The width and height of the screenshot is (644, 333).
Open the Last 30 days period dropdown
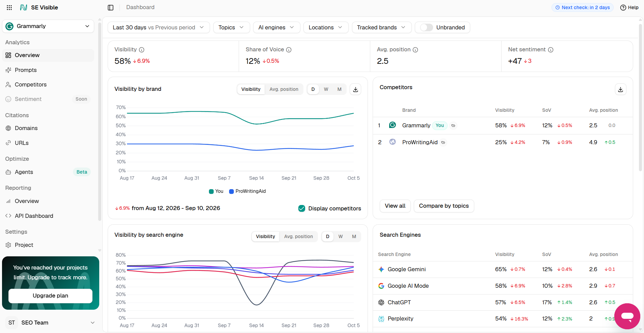(159, 27)
